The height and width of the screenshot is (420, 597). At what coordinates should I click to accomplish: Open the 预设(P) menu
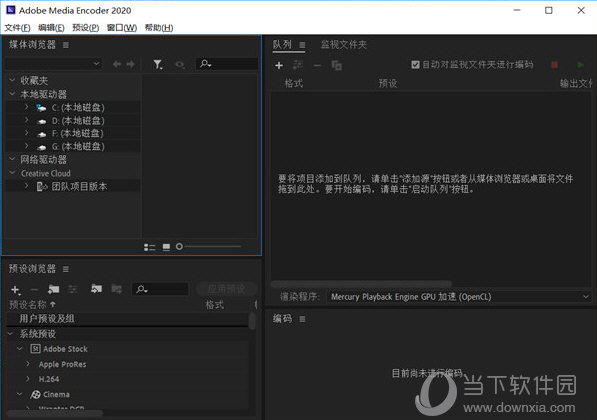pyautogui.click(x=86, y=28)
